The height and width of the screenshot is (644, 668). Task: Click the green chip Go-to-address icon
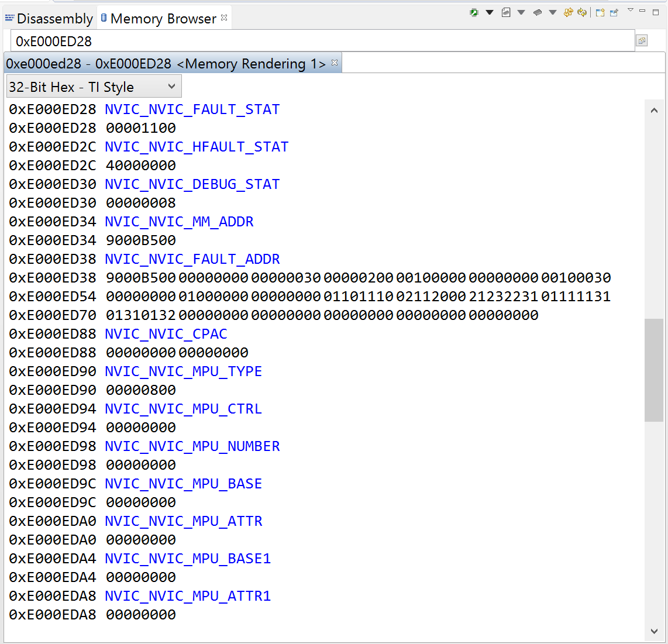[x=474, y=13]
